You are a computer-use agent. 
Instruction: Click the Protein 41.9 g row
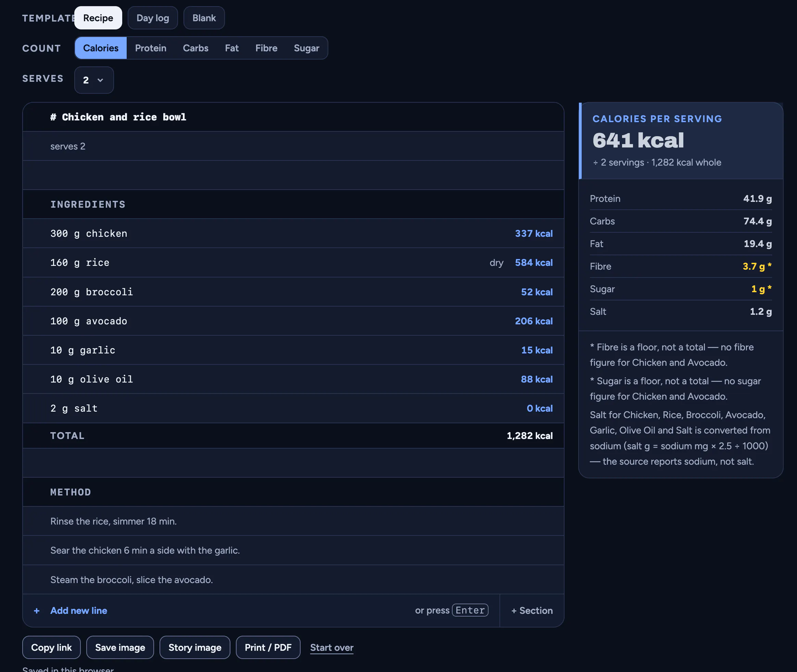click(x=681, y=198)
